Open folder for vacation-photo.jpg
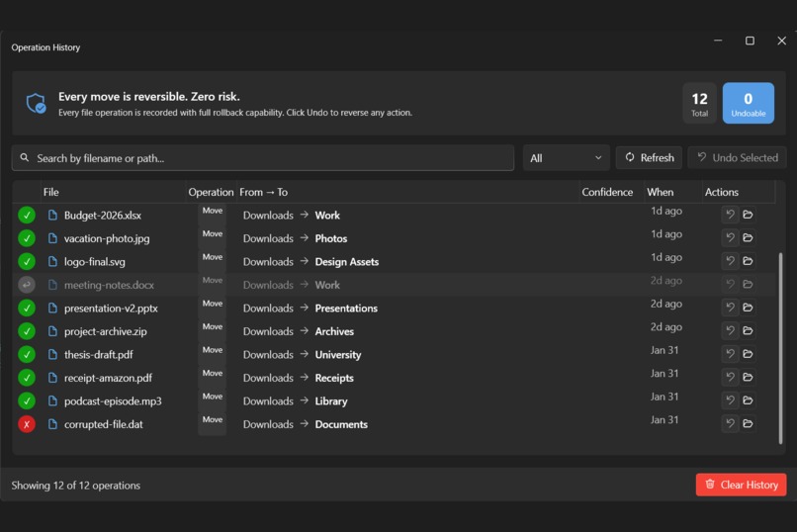The image size is (797, 532). click(x=748, y=237)
